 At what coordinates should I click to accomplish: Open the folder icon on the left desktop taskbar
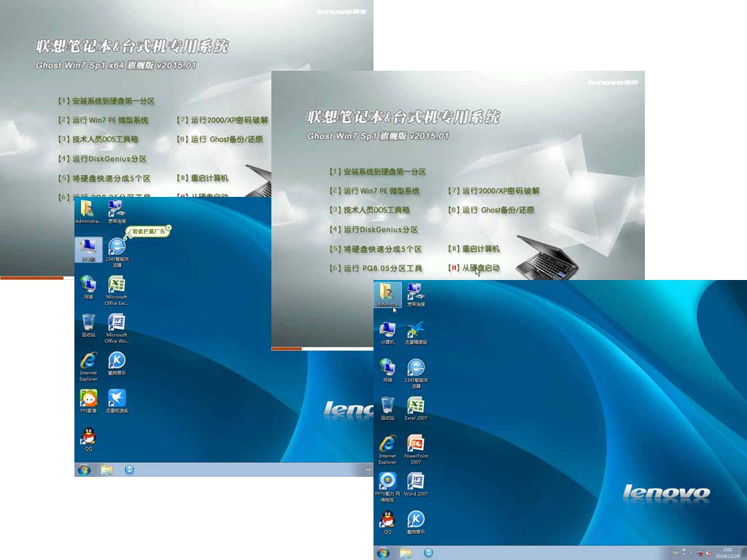click(107, 470)
